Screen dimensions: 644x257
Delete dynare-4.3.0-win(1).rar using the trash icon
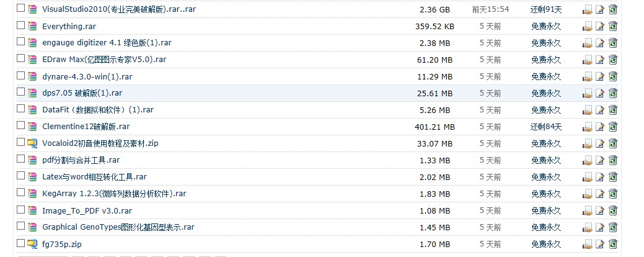tap(612, 76)
